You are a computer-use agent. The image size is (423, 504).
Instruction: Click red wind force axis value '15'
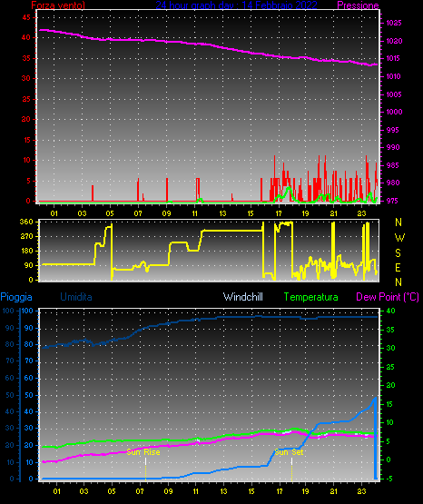point(26,140)
